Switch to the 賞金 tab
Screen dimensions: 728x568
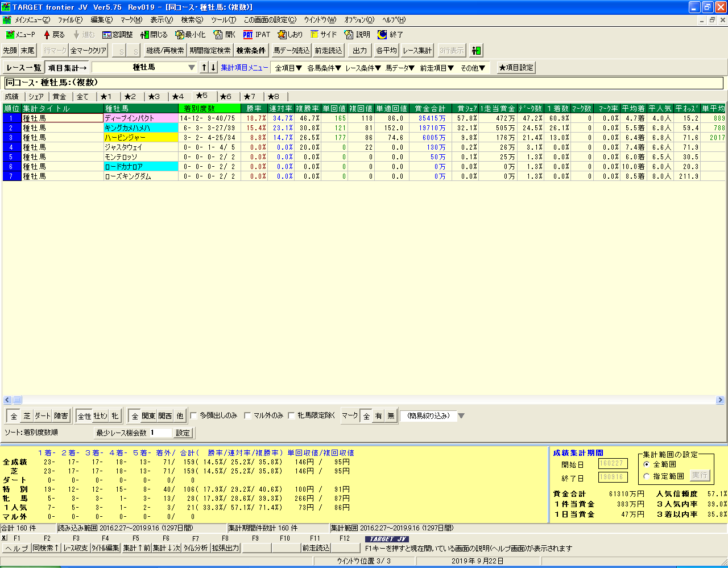(x=60, y=97)
